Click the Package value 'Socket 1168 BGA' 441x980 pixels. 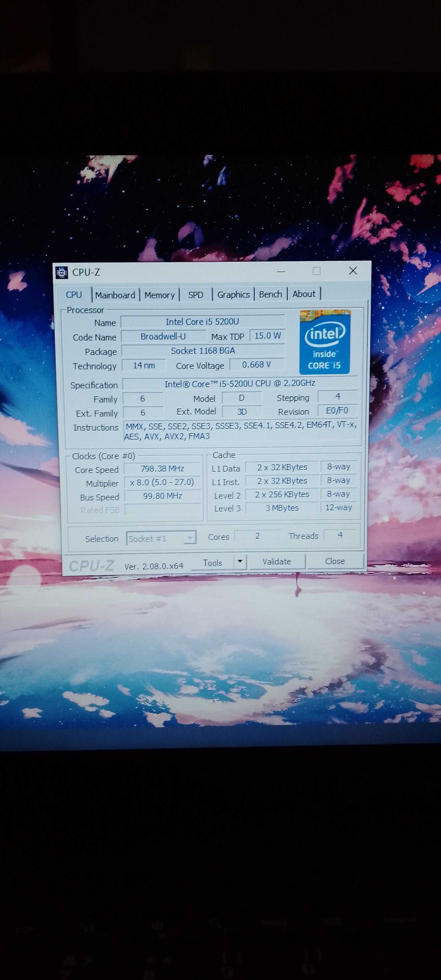[203, 351]
